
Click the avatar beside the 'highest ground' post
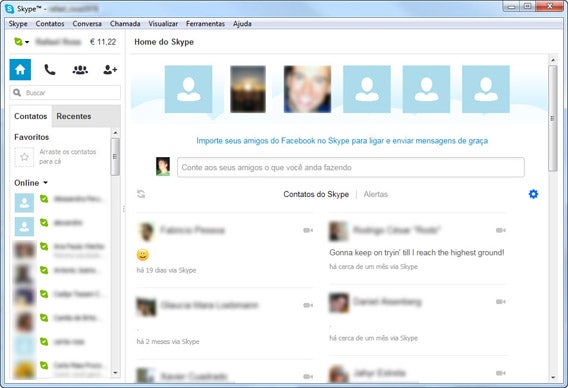click(338, 231)
